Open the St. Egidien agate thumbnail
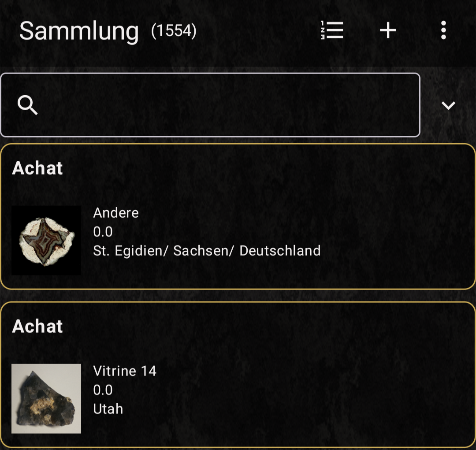Screen dimensions: 476x450 click(x=46, y=241)
